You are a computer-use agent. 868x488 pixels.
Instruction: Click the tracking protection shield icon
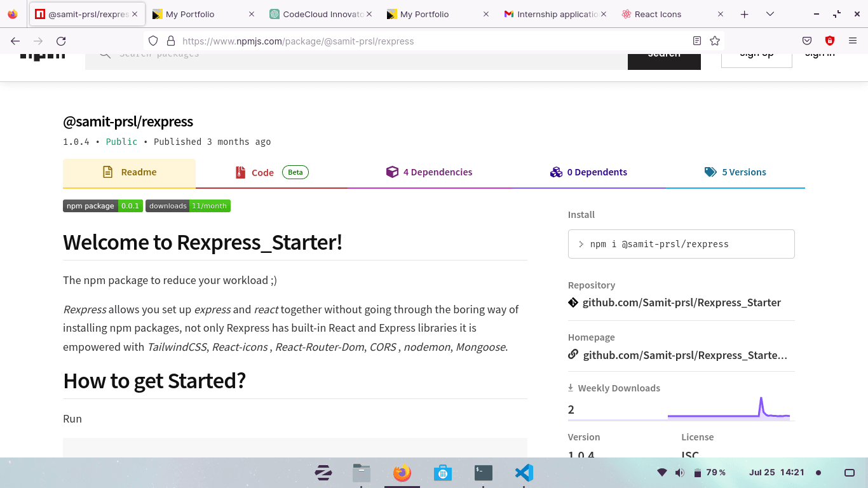(x=153, y=41)
